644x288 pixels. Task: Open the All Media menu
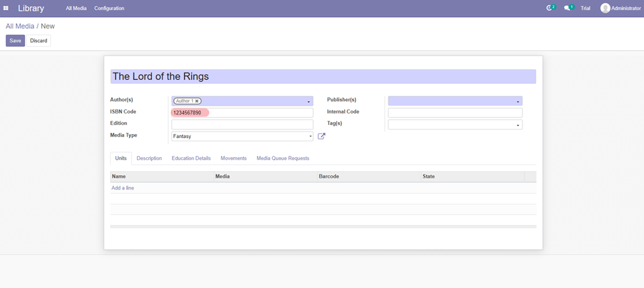pyautogui.click(x=76, y=8)
